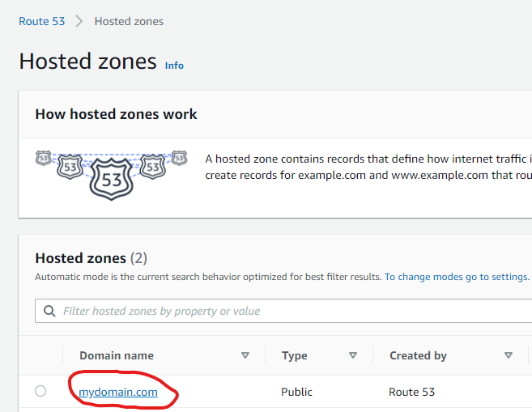Click the Hosted zones breadcrumb item
The image size is (532, 412).
click(x=129, y=21)
